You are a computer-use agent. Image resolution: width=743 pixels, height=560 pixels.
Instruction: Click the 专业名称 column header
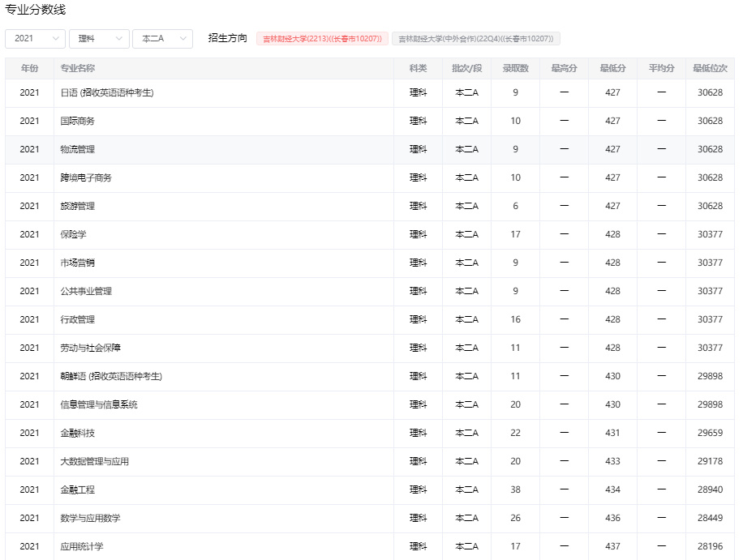pos(78,69)
